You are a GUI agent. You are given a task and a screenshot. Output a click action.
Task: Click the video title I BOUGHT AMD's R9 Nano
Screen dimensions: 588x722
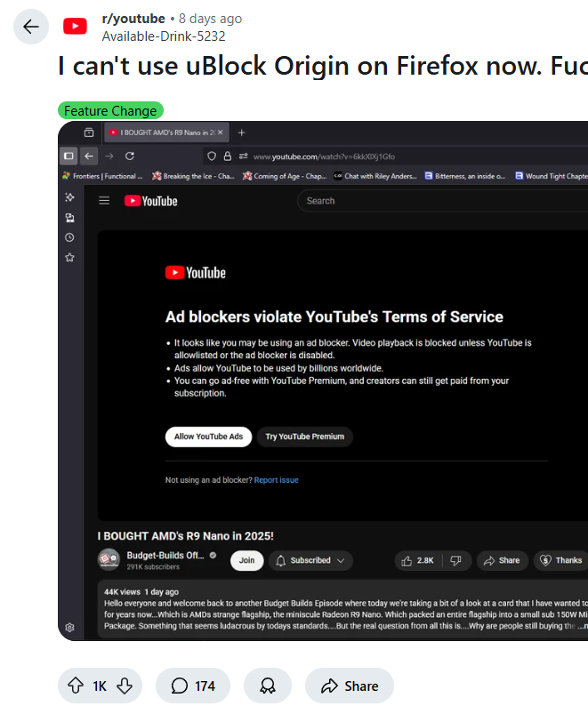point(186,536)
